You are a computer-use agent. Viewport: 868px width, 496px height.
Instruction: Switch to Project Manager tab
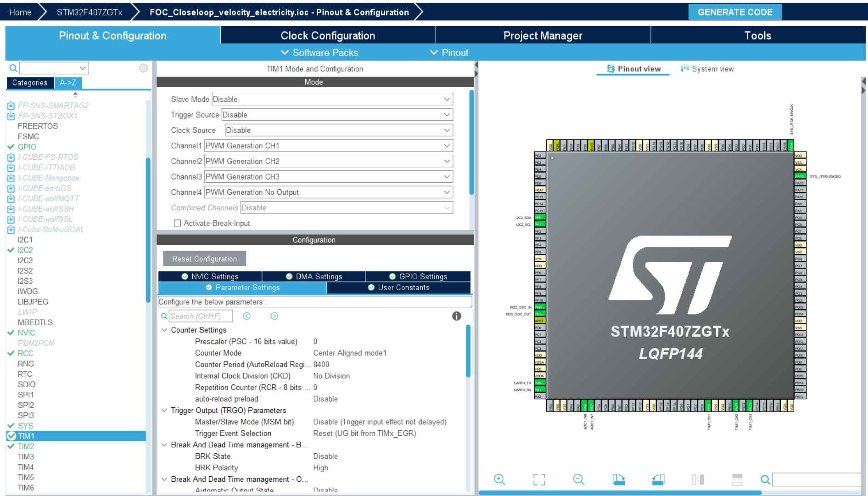pos(543,35)
